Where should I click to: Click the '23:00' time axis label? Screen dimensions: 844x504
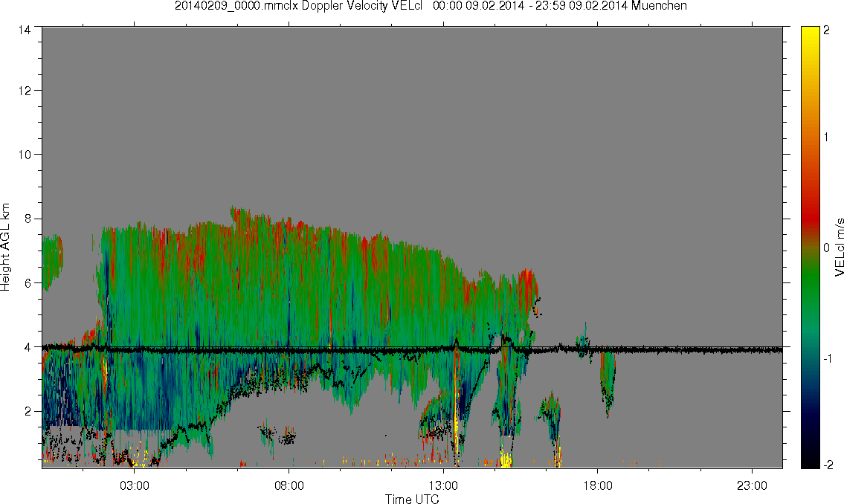[752, 486]
